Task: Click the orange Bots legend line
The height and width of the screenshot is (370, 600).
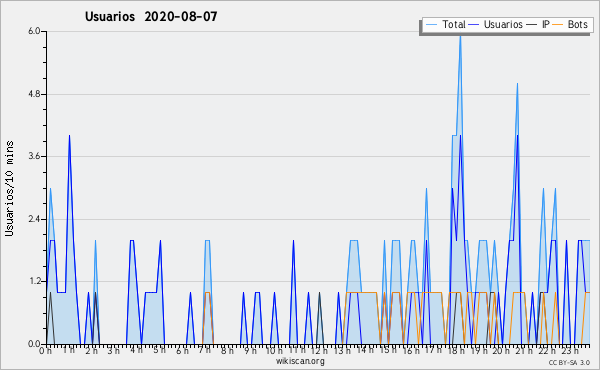Action: coord(558,25)
